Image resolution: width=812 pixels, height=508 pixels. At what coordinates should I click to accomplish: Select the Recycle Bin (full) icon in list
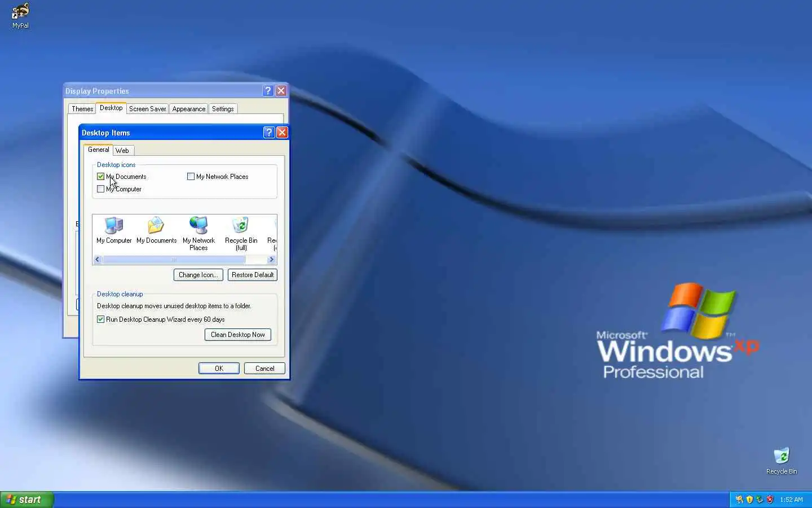coord(241,233)
